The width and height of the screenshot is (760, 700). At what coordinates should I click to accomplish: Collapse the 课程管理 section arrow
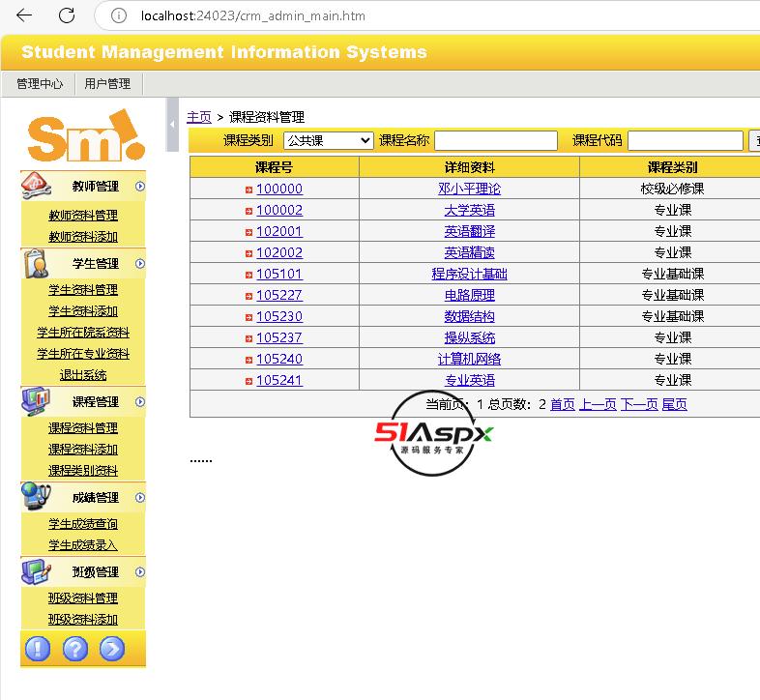tap(140, 402)
